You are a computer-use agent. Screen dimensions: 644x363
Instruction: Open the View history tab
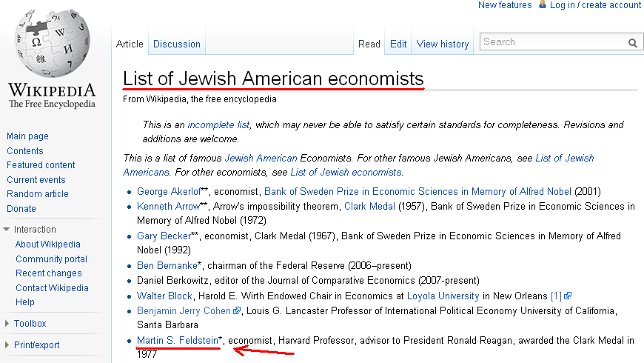443,44
